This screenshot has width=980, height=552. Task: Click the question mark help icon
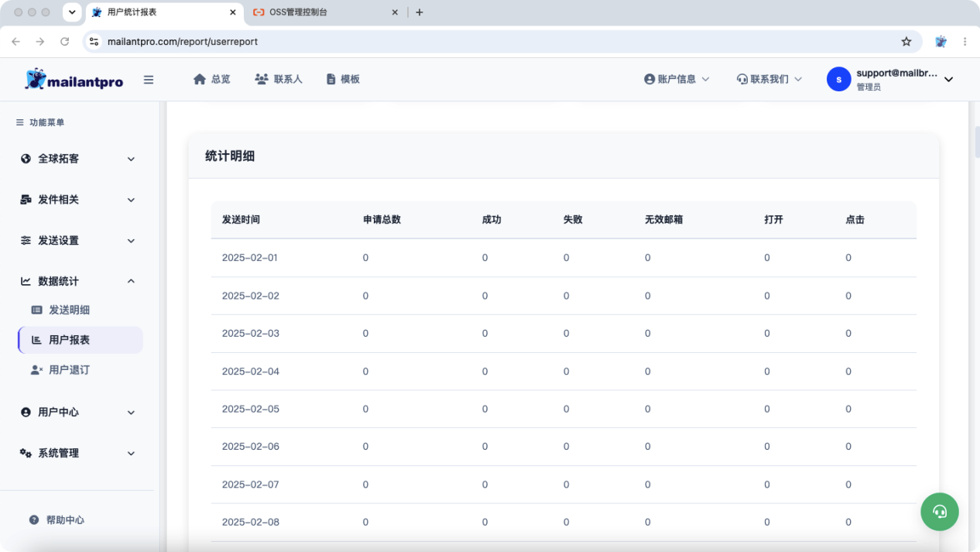click(x=34, y=520)
